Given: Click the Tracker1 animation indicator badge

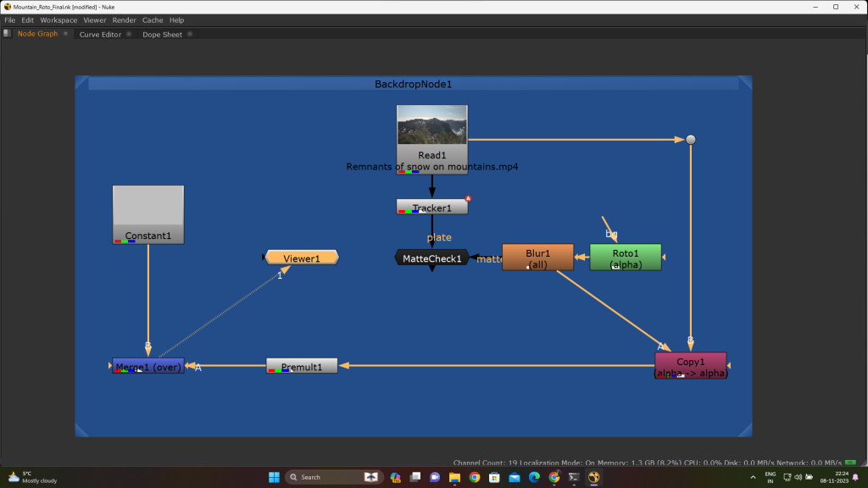Looking at the screenshot, I should tap(468, 198).
